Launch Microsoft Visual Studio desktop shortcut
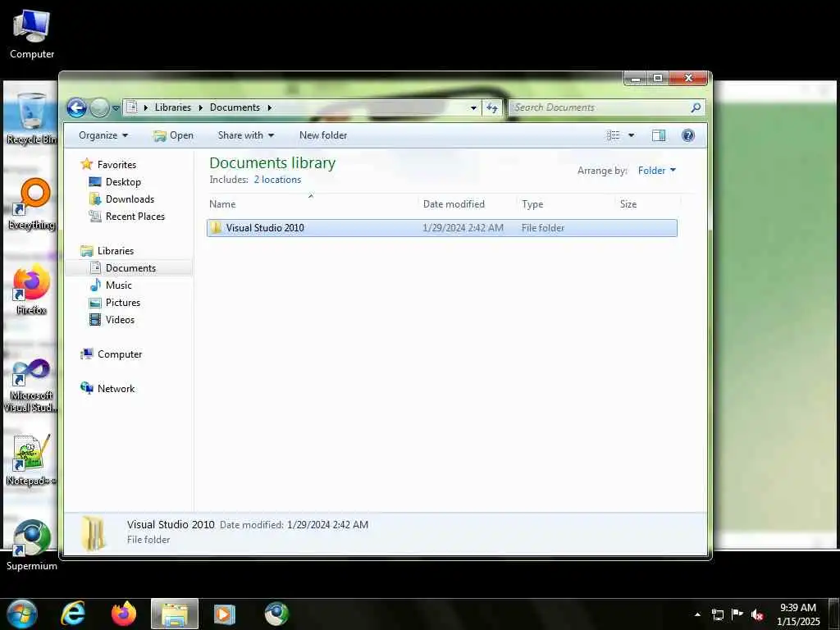840x630 pixels. click(x=32, y=386)
